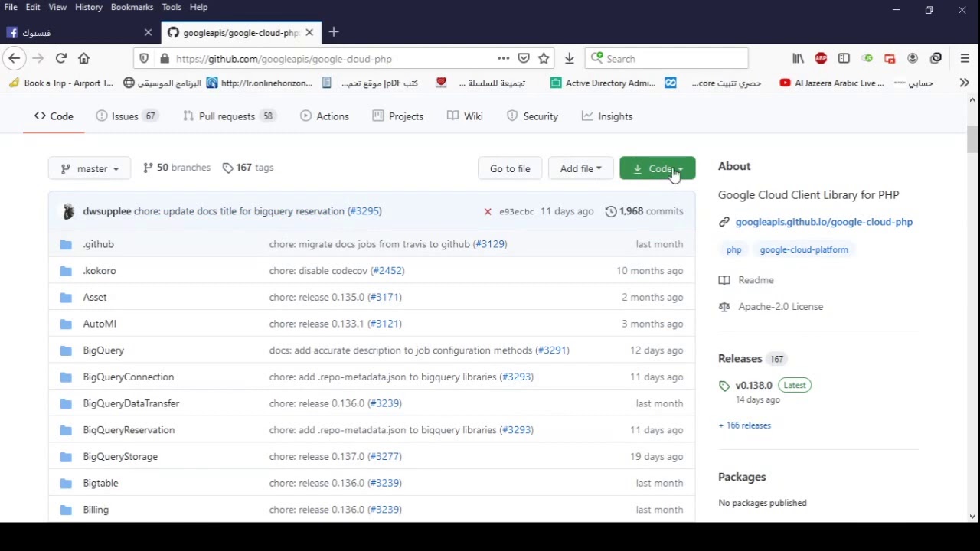The width and height of the screenshot is (980, 551).
Task: Open the Projects repository tab
Action: (x=398, y=116)
